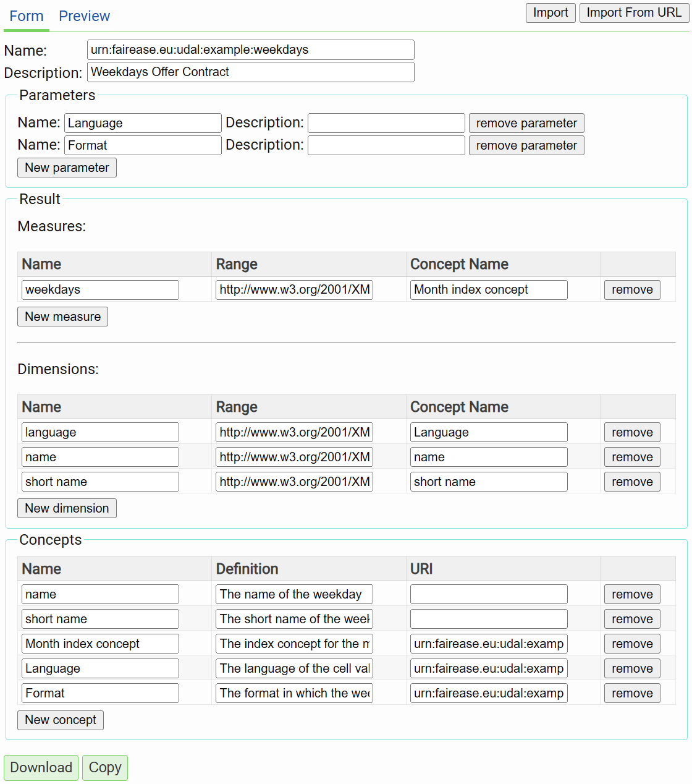
Task: Remove the Month index concept
Action: click(631, 644)
